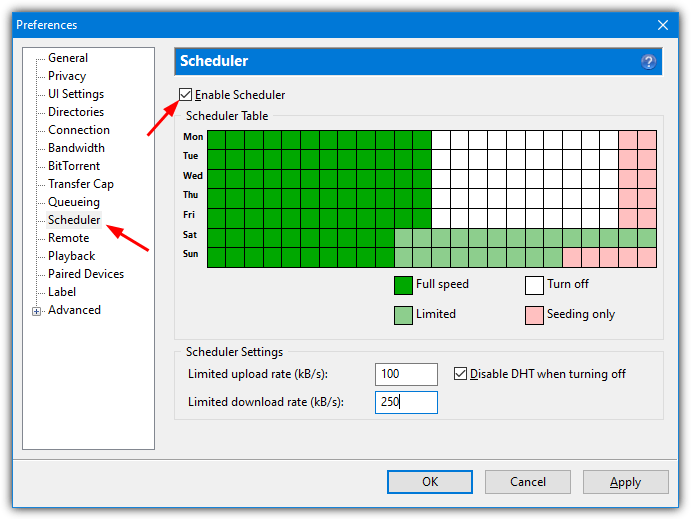The height and width of the screenshot is (519, 691).
Task: Click the Apply button
Action: [625, 482]
